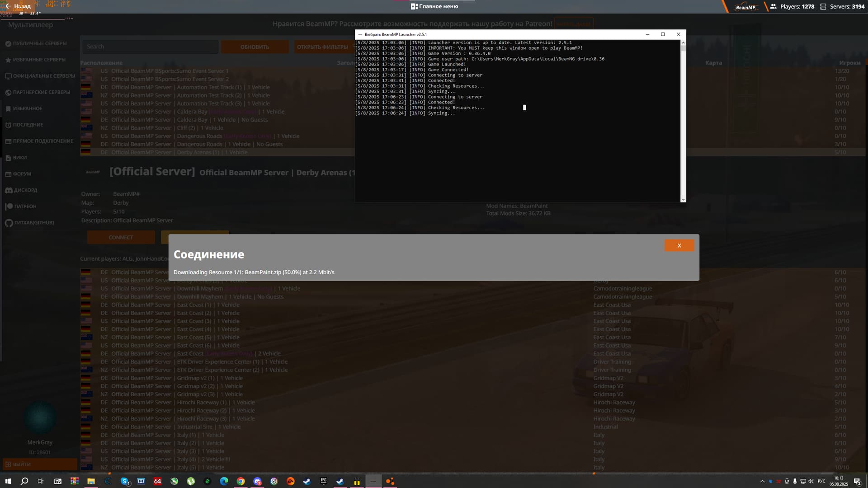Click the Players count icon
Image resolution: width=868 pixels, height=488 pixels.
(x=774, y=6)
